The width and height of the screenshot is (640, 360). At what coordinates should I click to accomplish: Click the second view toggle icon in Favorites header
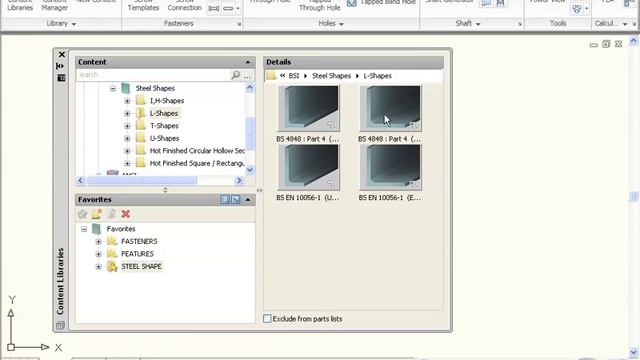pos(236,199)
